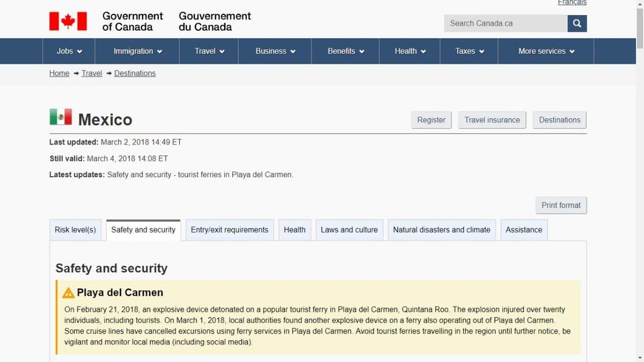
Task: Expand the Taxes menu
Action: pos(470,51)
